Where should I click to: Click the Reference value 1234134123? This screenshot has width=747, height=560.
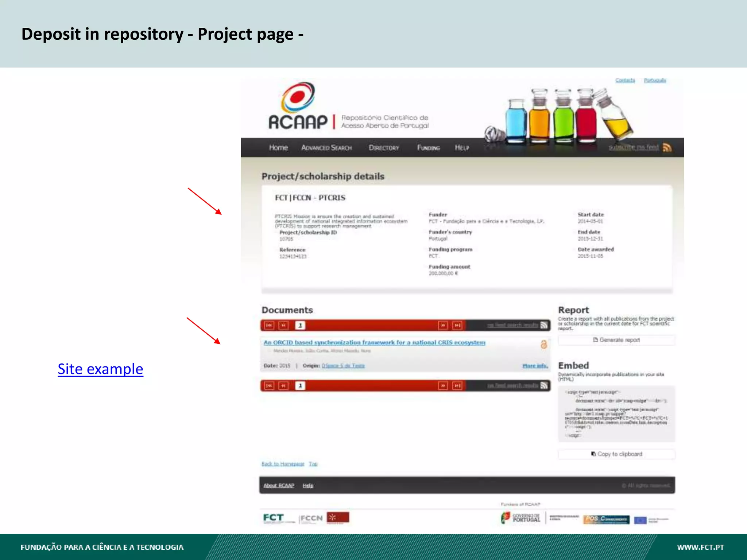pyautogui.click(x=293, y=257)
